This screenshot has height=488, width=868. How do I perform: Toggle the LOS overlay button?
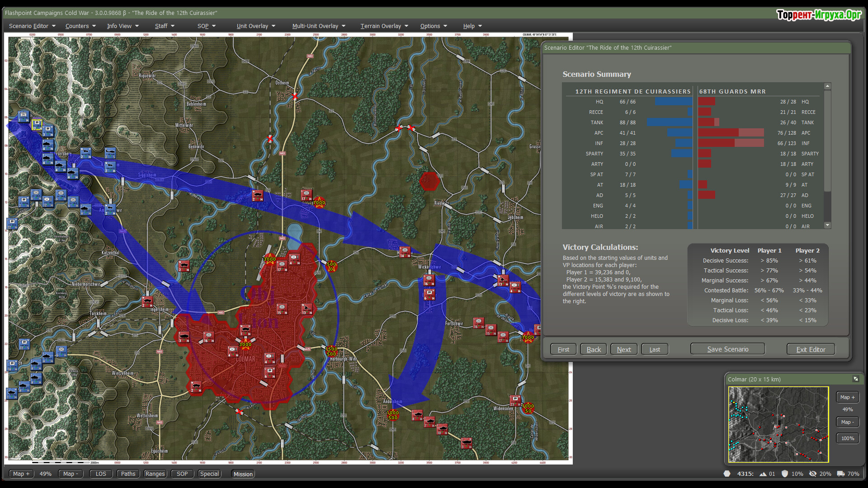pos(101,474)
